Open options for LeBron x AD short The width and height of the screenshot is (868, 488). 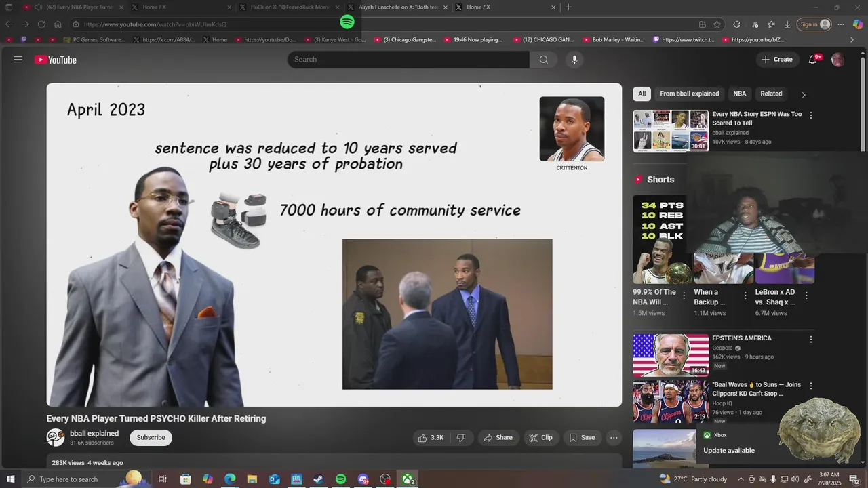(x=806, y=296)
